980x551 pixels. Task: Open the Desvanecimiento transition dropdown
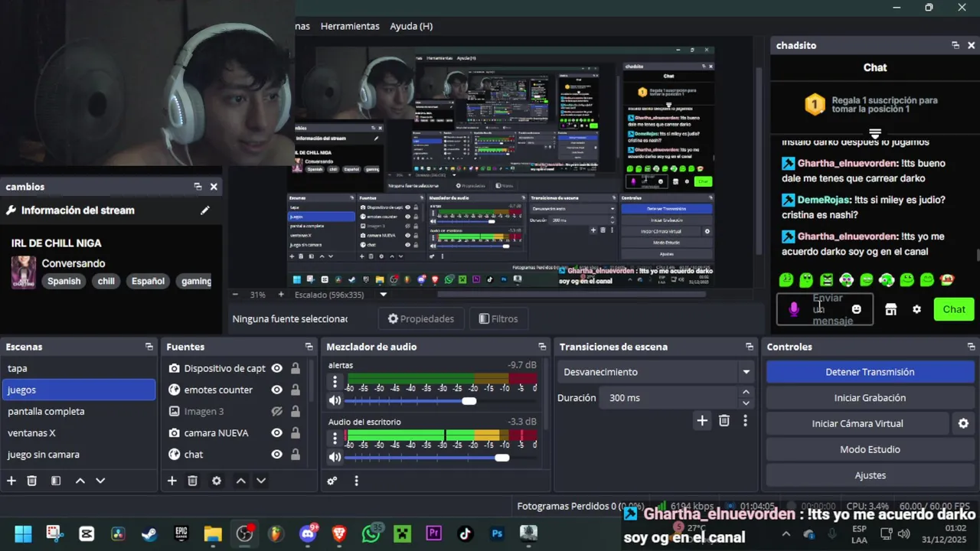pyautogui.click(x=657, y=372)
